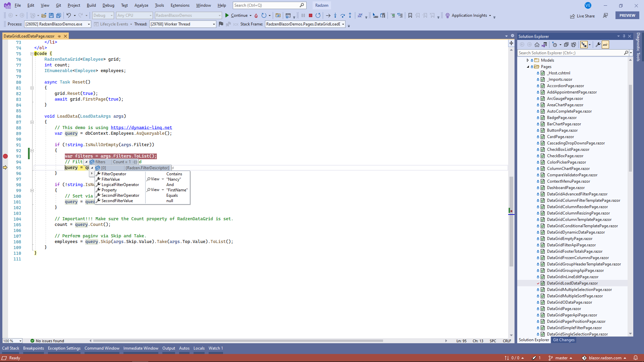This screenshot has width=644, height=362.
Task: Open the Thread dropdown
Action: pos(214,24)
